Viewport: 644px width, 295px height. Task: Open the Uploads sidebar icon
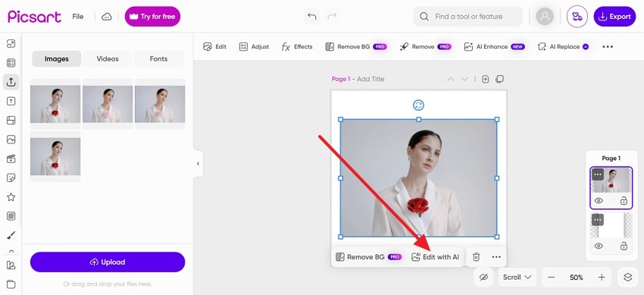(11, 82)
